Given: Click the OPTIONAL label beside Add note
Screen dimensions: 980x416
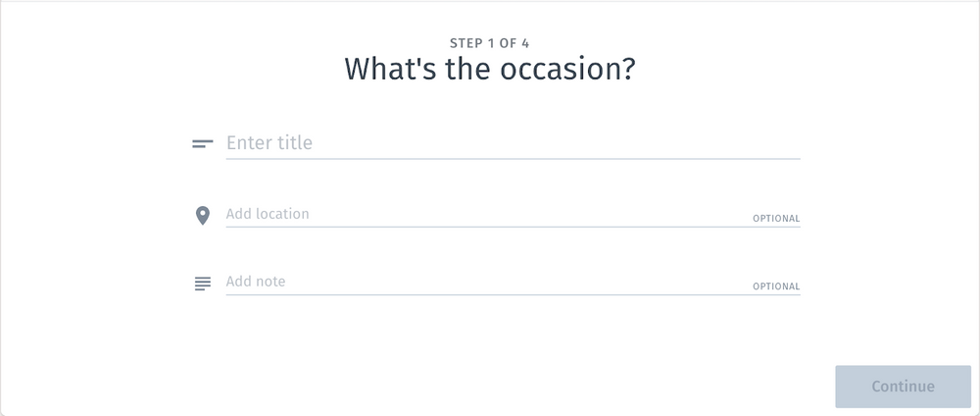Looking at the screenshot, I should click(x=776, y=287).
